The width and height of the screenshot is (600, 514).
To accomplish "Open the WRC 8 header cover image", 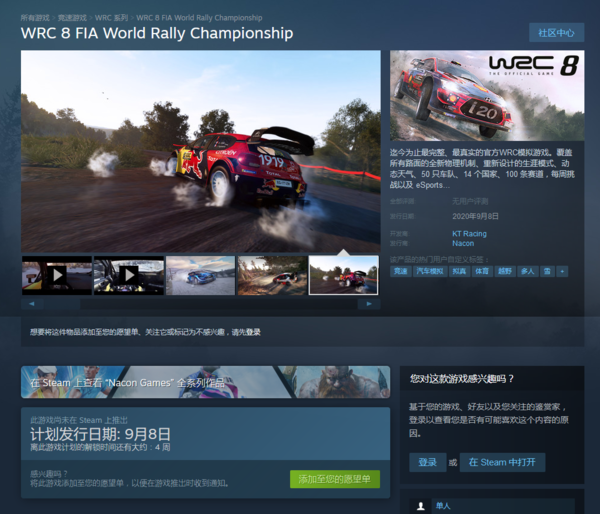I will (486, 94).
